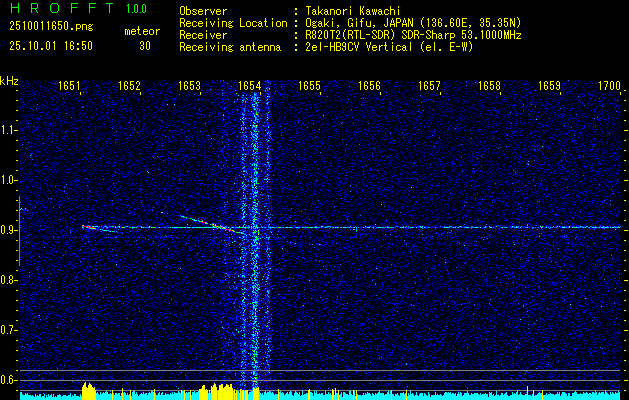Viewport: 629px width, 400px height.
Task: Click the date stamp 25.10.01 16:50
Action: 51,46
